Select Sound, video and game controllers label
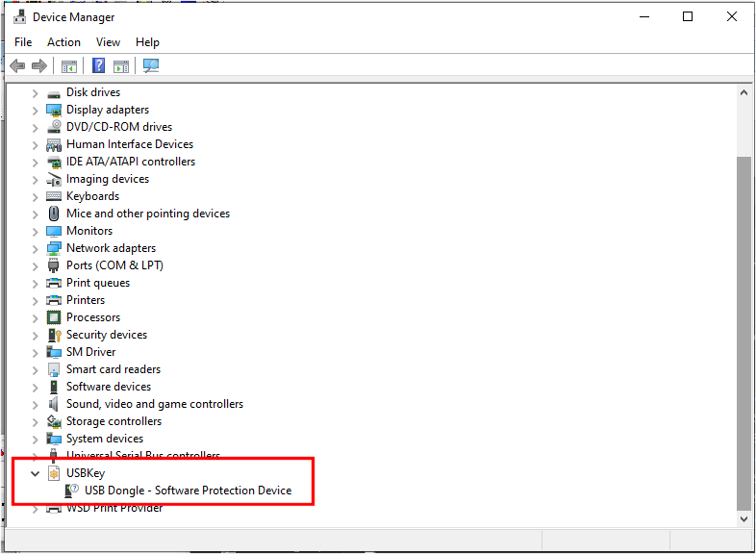The width and height of the screenshot is (756, 554). 155,404
